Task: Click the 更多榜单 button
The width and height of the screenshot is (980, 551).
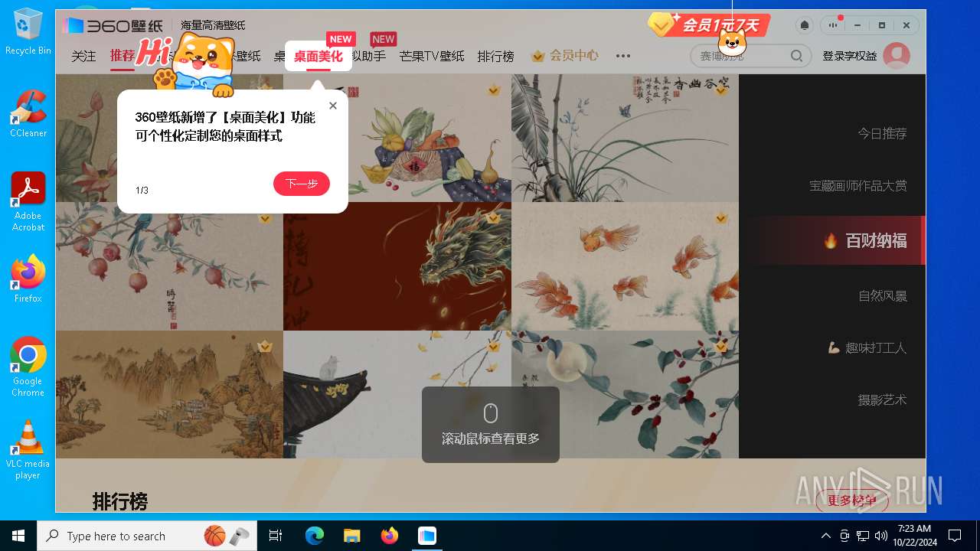Action: click(x=852, y=500)
